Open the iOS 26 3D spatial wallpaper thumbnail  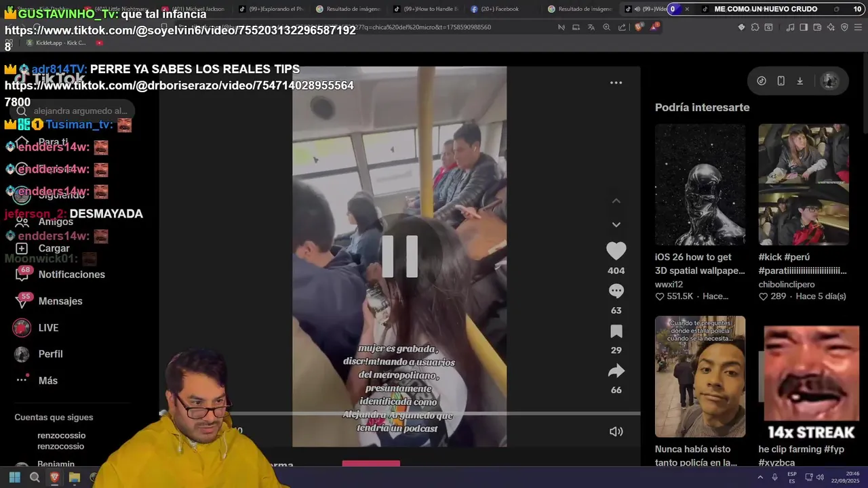tap(700, 184)
